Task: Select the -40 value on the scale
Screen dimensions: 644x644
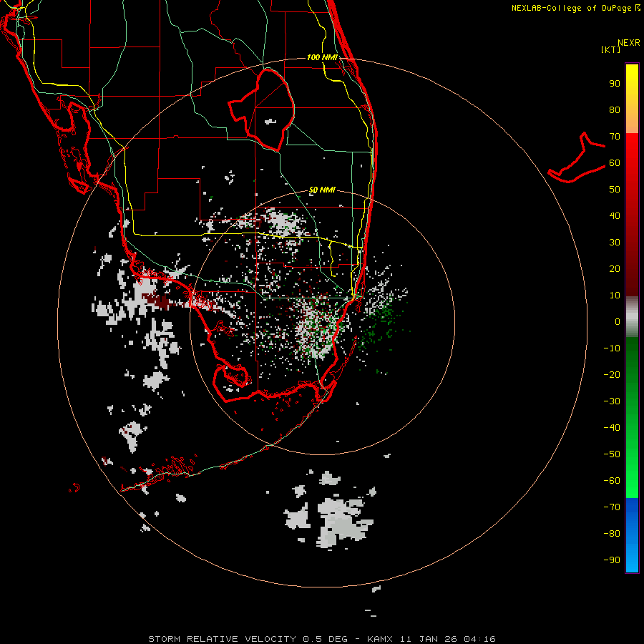Action: 612,428
